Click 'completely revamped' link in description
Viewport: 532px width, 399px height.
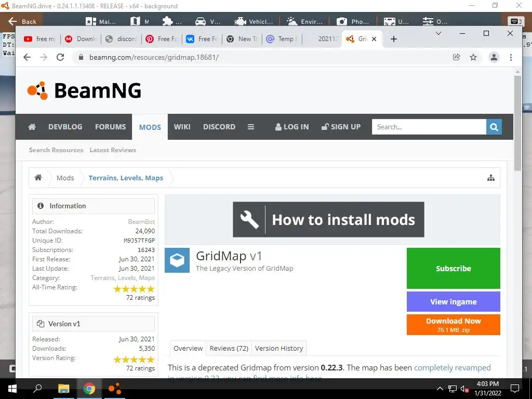click(x=453, y=368)
